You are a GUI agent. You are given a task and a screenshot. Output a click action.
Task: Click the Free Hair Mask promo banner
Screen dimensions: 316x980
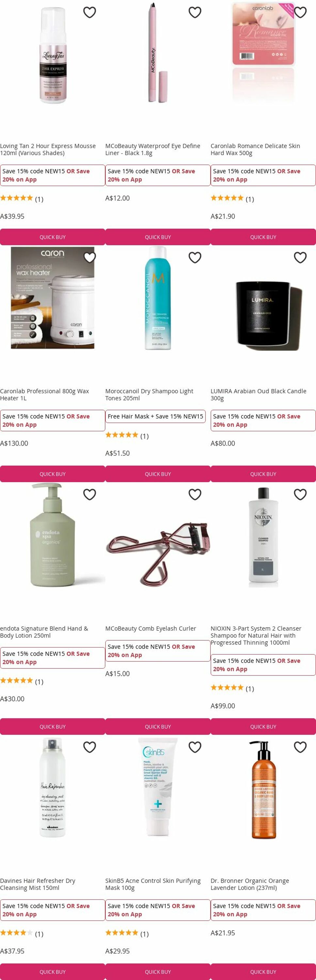pos(155,416)
